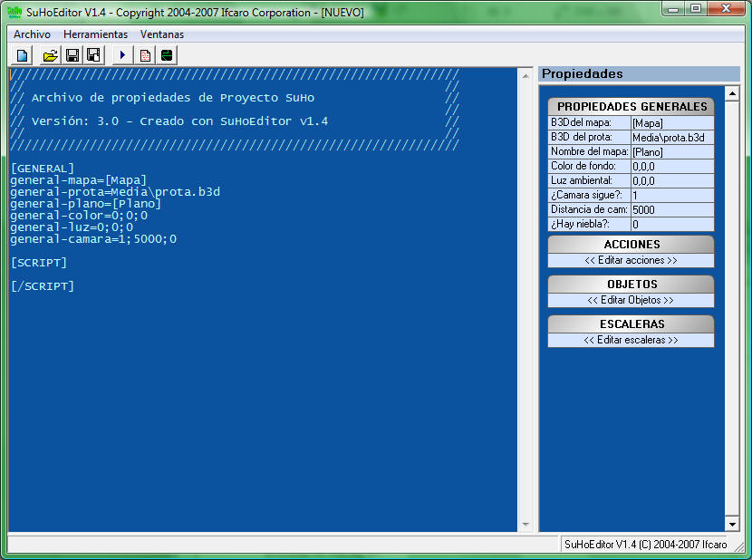Open the Archivo menu
The height and width of the screenshot is (560, 752).
point(32,34)
